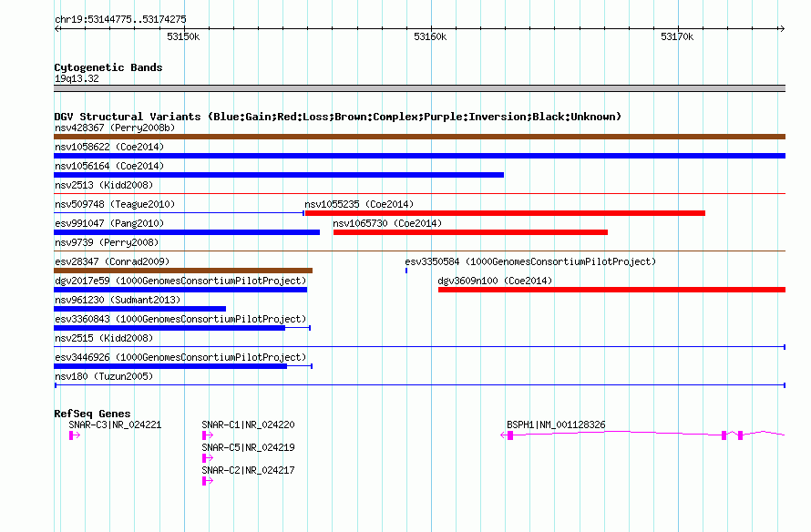Image resolution: width=811 pixels, height=532 pixels.
Task: Click the brown nsv428367 complex variant bar
Action: (419, 137)
